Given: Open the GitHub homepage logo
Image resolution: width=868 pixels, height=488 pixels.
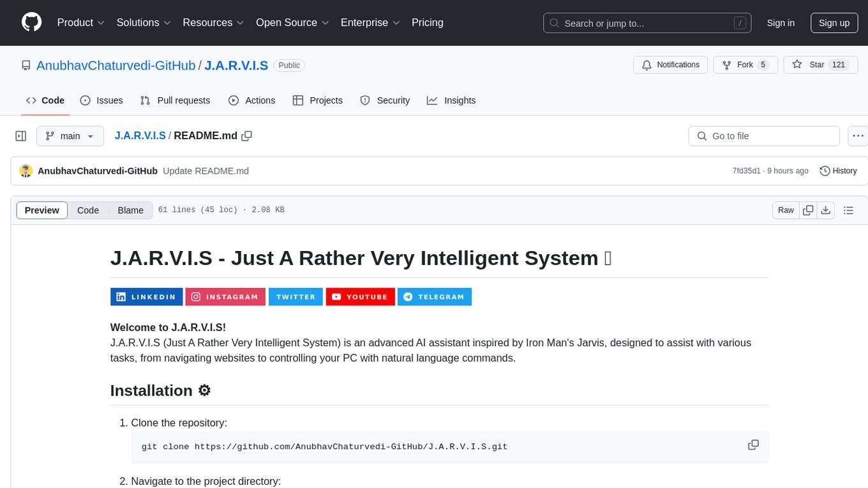Looking at the screenshot, I should pyautogui.click(x=31, y=22).
